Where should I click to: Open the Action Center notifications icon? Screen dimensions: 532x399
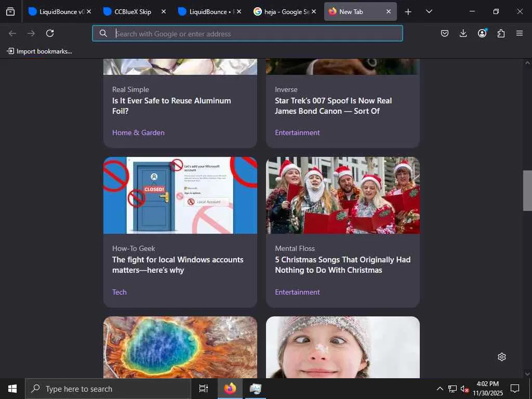click(x=515, y=389)
